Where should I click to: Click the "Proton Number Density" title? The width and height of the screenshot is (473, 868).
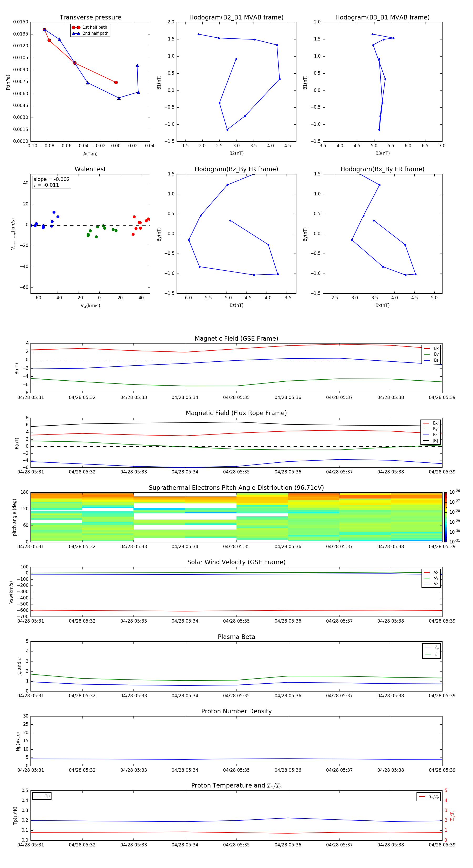[x=236, y=711]
